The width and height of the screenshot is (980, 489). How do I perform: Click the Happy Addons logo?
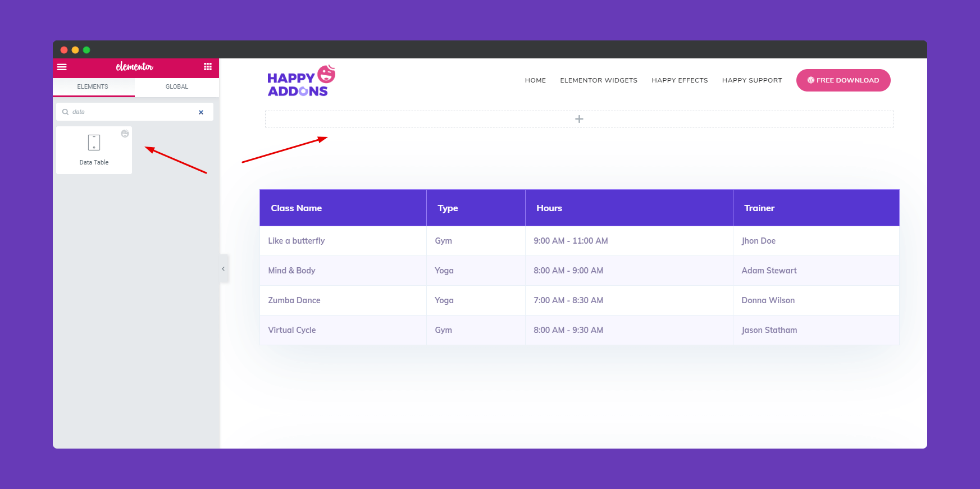point(301,81)
